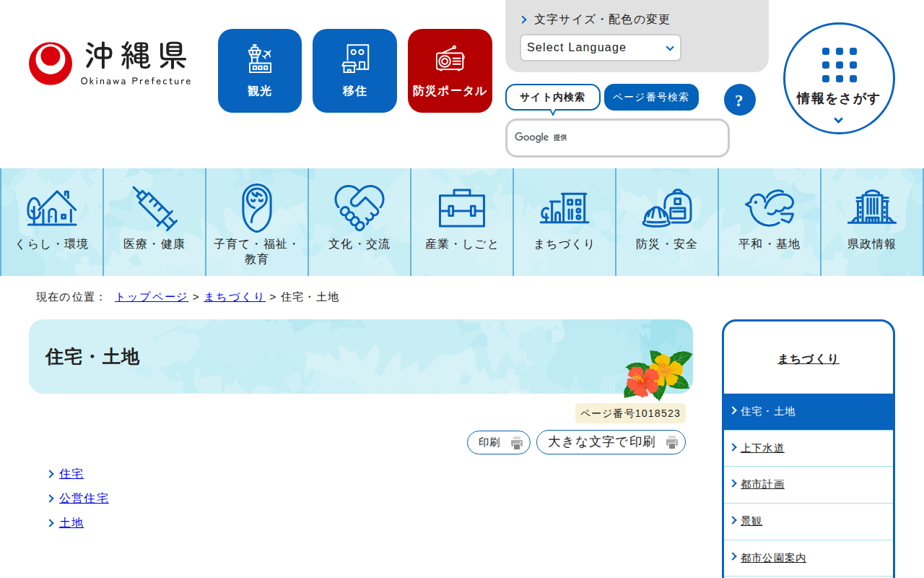Focus the Google site search field
The width and height of the screenshot is (924, 578).
pyautogui.click(x=617, y=138)
